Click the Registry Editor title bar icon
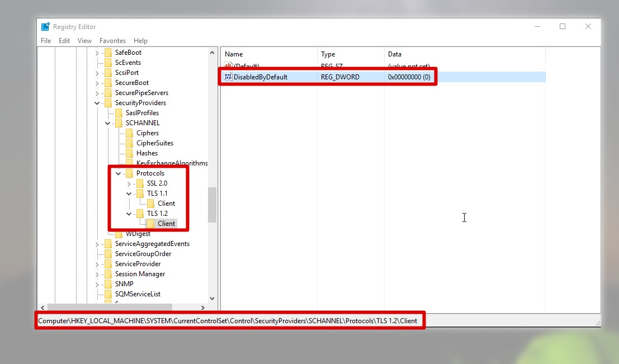Viewport: 619px width, 364px height. point(46,27)
